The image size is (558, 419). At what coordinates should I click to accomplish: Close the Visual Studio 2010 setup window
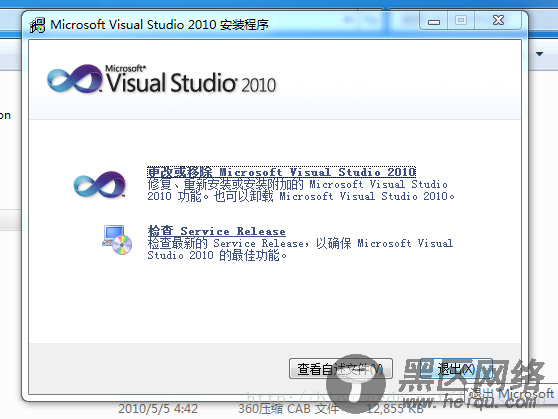click(x=498, y=21)
